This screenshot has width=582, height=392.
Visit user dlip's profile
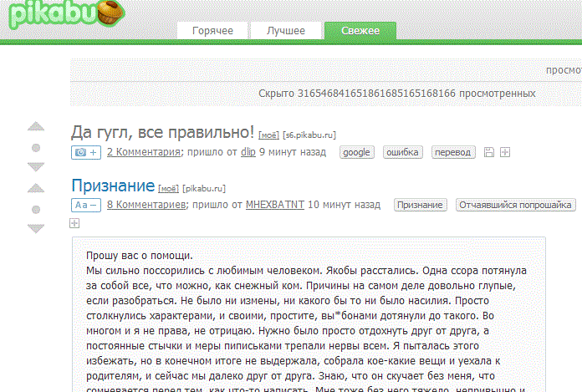coord(248,152)
